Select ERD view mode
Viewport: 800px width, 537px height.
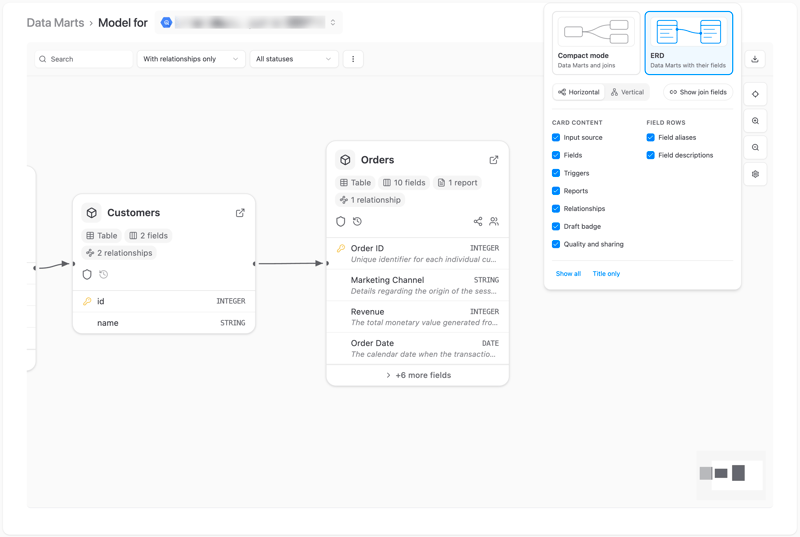[688, 43]
